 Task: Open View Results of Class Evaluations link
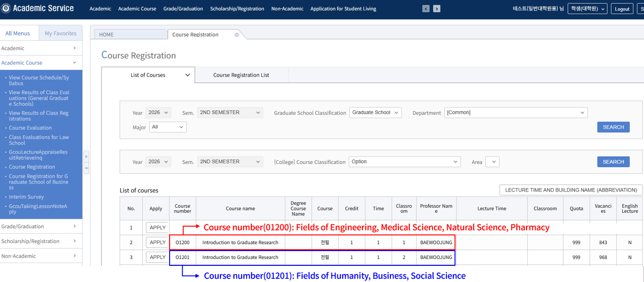pos(39,98)
